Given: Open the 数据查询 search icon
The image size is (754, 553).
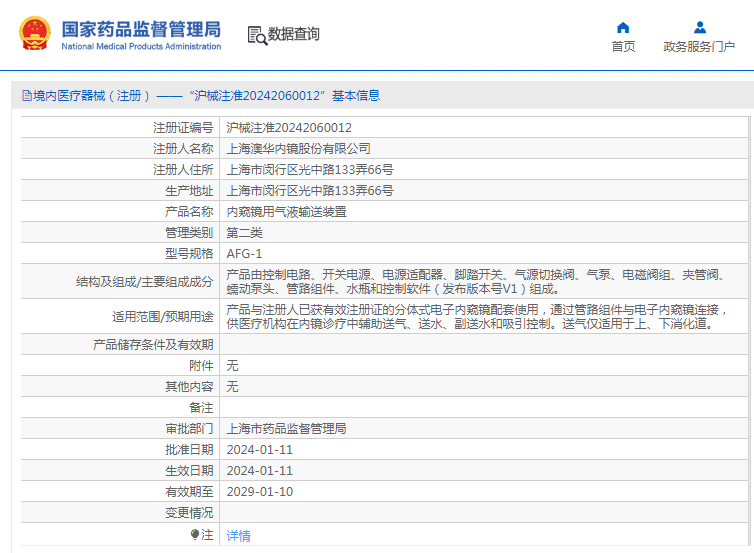Looking at the screenshot, I should pyautogui.click(x=257, y=36).
